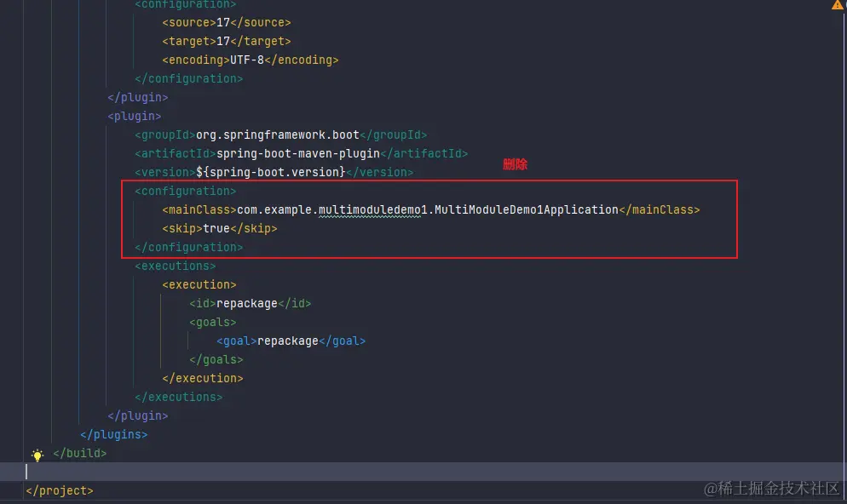Click MultiModuleDemo1Application in the mainClass line
This screenshot has height=504, width=847.
[x=526, y=210]
